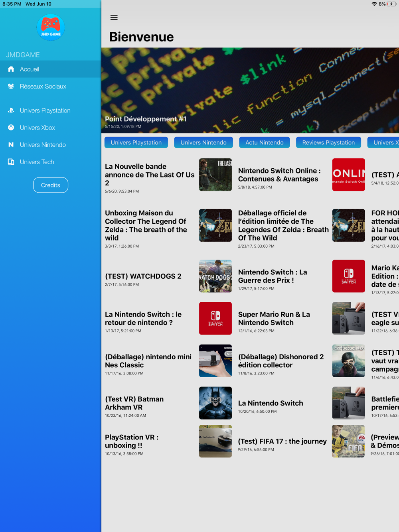The height and width of the screenshot is (532, 399).
Task: Open 'Nintendo Switch Online : Contenues & Avantages'
Action: pos(279,175)
